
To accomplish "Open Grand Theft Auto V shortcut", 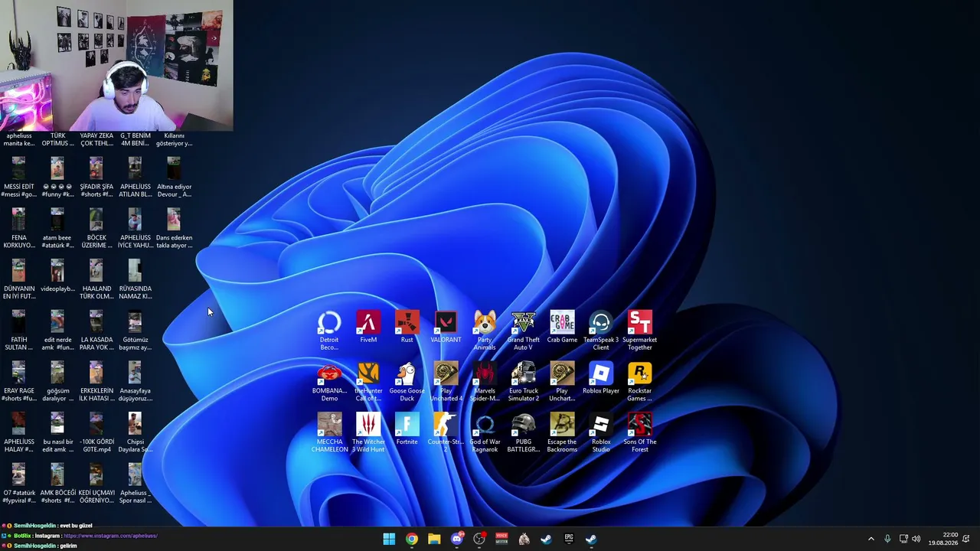I will 523,330.
